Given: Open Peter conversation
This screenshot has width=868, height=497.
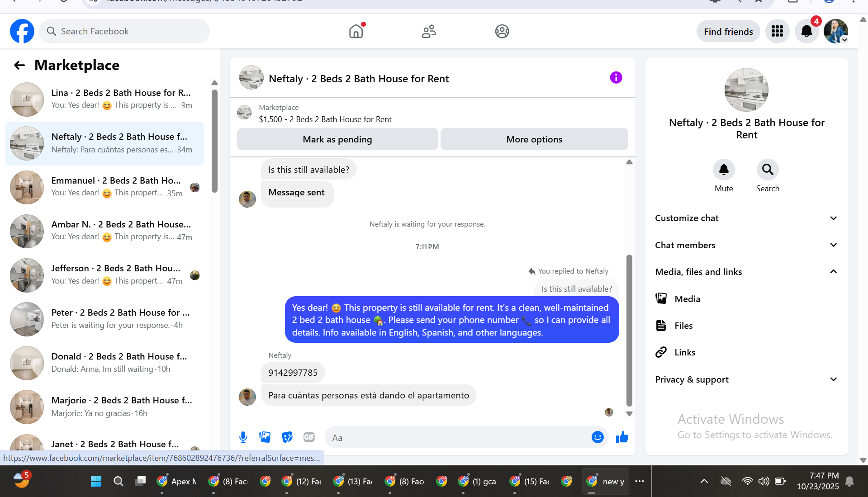Looking at the screenshot, I should pos(104,319).
